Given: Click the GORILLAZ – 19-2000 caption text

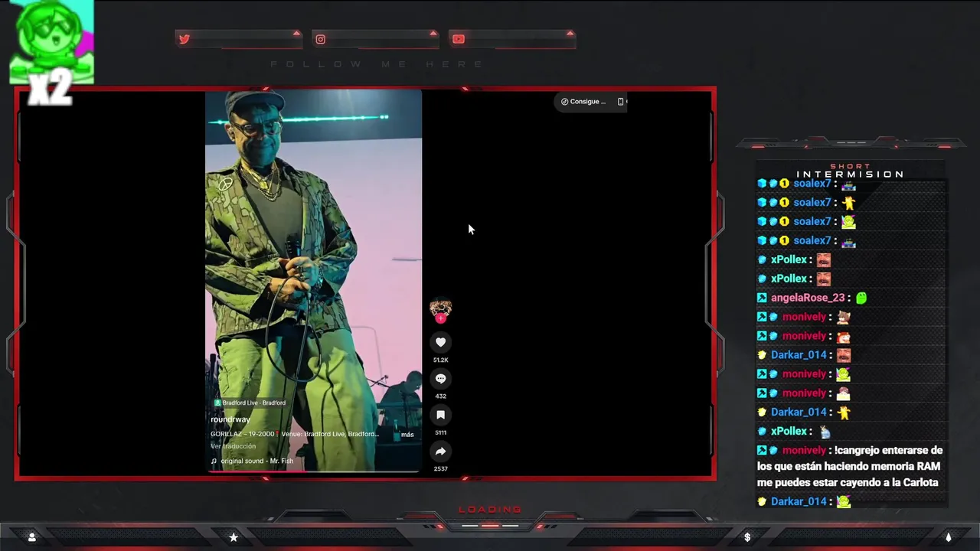Looking at the screenshot, I should (x=295, y=434).
